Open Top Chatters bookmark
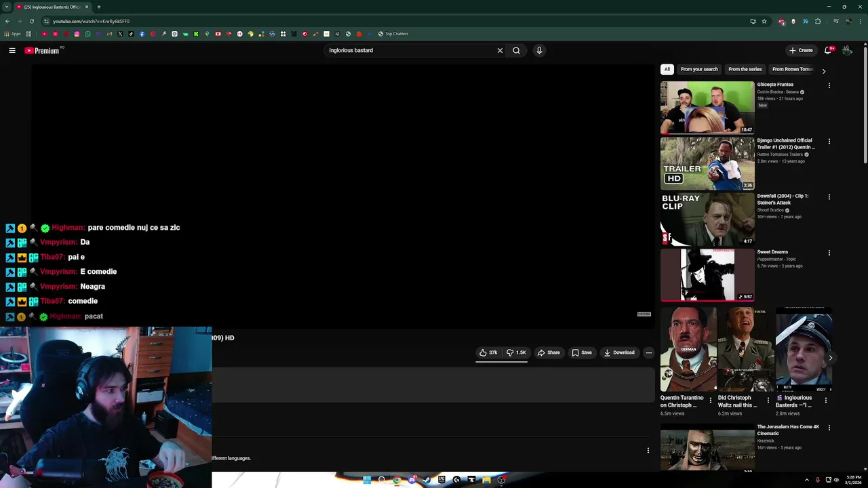868x488 pixels. [393, 34]
